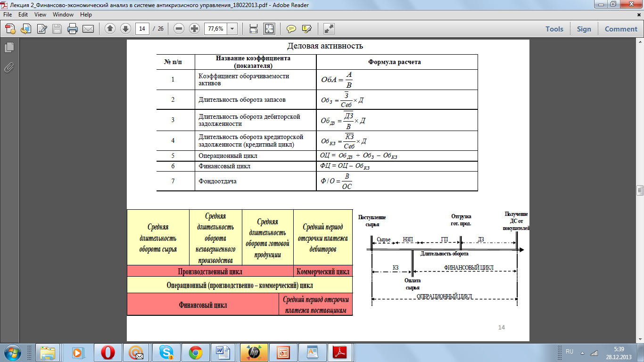Image resolution: width=644 pixels, height=362 pixels.
Task: Click the Create PDF online icon
Action: coord(10,29)
